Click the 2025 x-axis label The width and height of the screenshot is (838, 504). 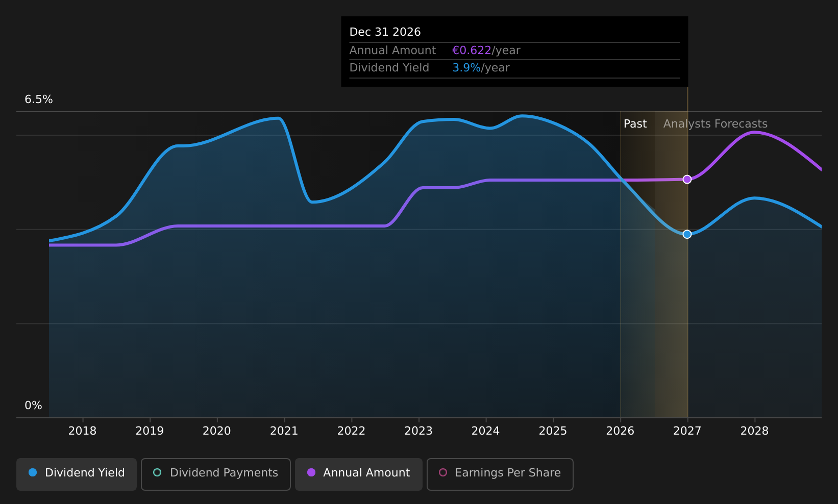[553, 431]
